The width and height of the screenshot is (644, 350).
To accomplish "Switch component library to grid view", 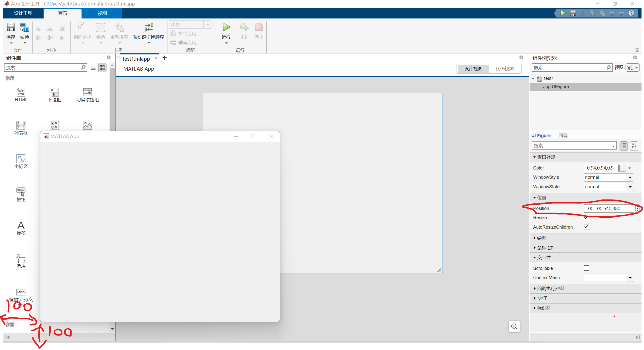I will [102, 68].
